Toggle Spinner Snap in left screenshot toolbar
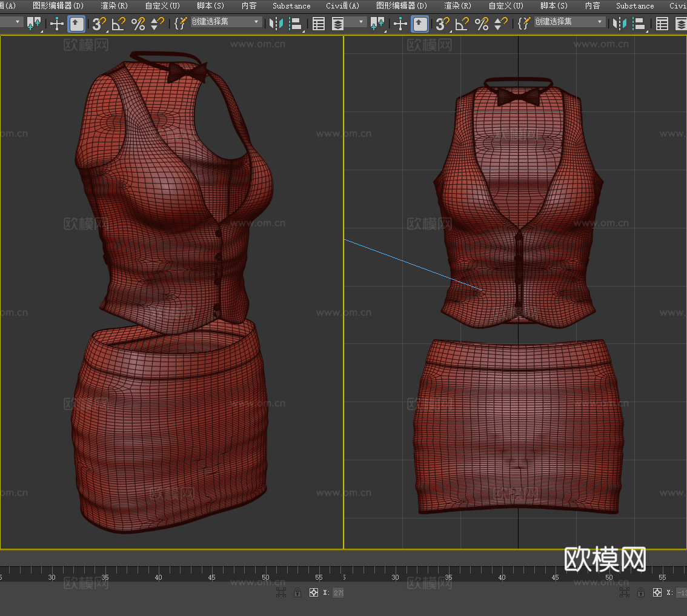Screen dimensions: 687x616 click(x=158, y=24)
